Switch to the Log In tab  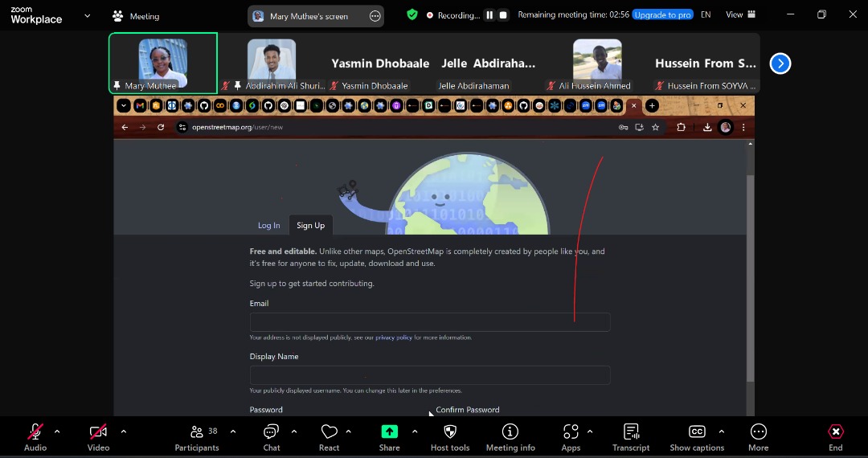[x=269, y=225]
